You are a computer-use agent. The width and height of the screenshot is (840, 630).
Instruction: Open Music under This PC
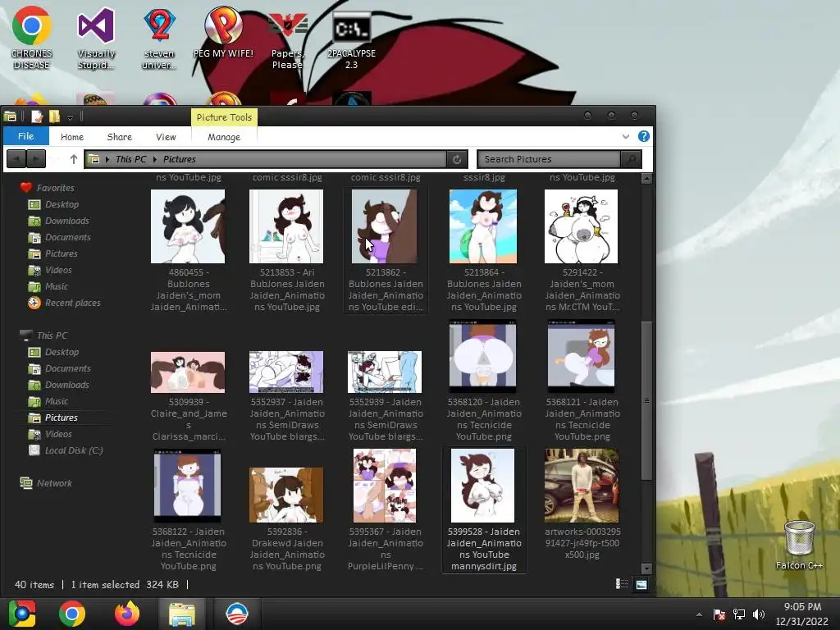[x=57, y=401]
